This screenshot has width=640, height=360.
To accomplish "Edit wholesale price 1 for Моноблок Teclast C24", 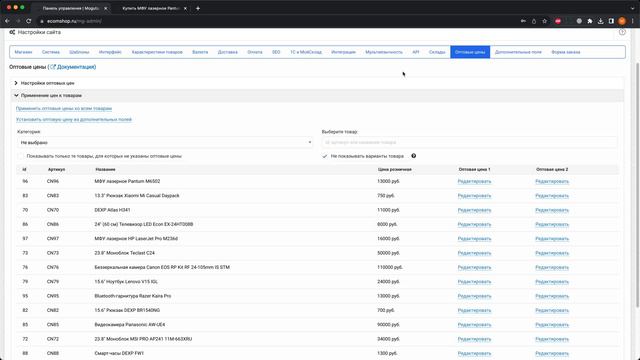I will (x=474, y=253).
